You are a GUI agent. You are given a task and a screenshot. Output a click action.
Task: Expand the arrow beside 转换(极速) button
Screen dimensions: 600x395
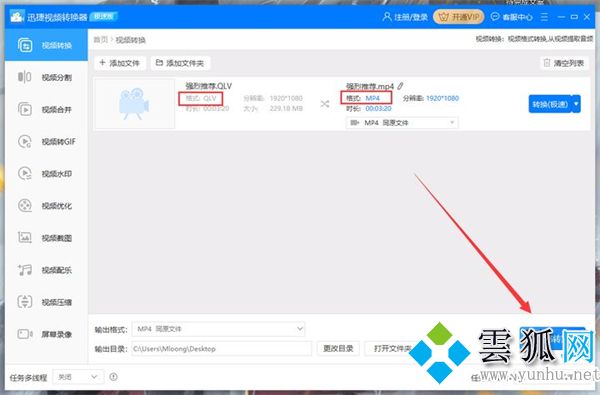pos(576,104)
